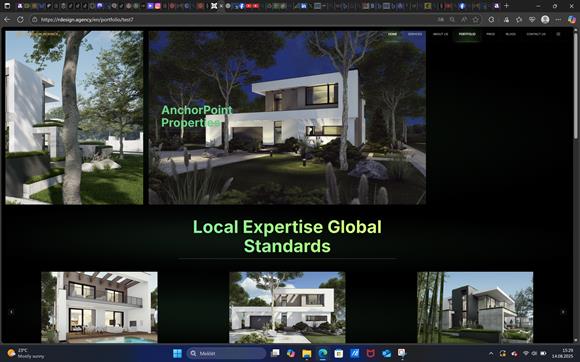The height and width of the screenshot is (362, 580).
Task: Open the pool villa thumbnail image
Action: click(x=99, y=307)
